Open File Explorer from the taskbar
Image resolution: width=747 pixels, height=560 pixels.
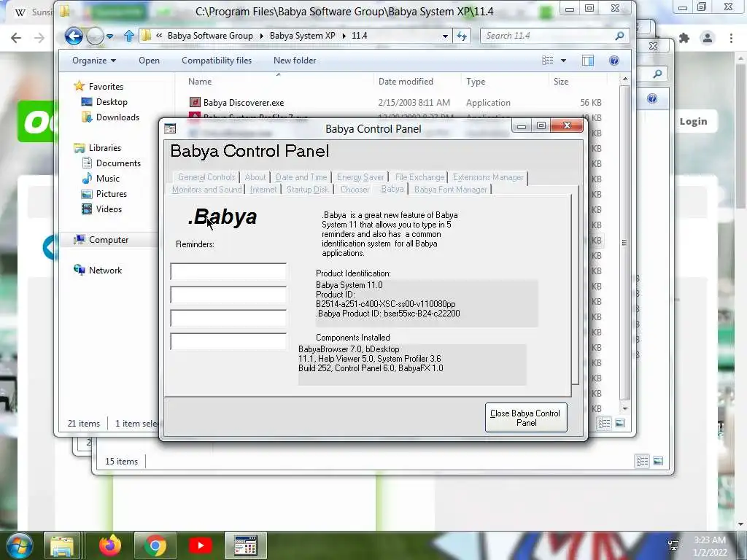coord(62,545)
